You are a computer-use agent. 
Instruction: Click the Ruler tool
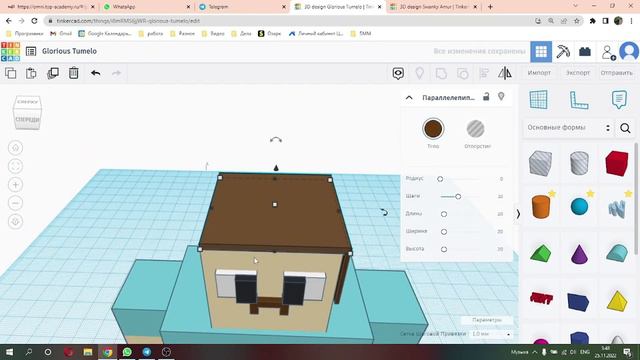579,100
